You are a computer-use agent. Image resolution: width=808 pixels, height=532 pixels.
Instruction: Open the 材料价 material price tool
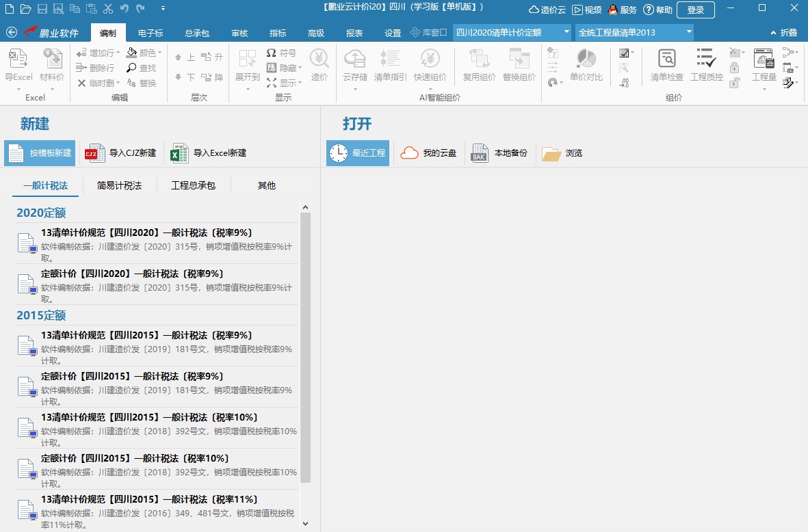point(52,65)
